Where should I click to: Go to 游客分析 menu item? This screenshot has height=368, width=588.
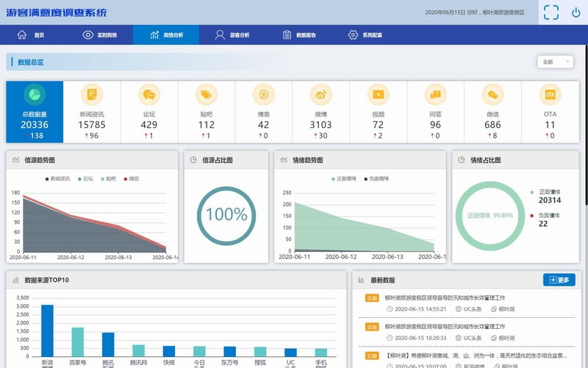[232, 35]
